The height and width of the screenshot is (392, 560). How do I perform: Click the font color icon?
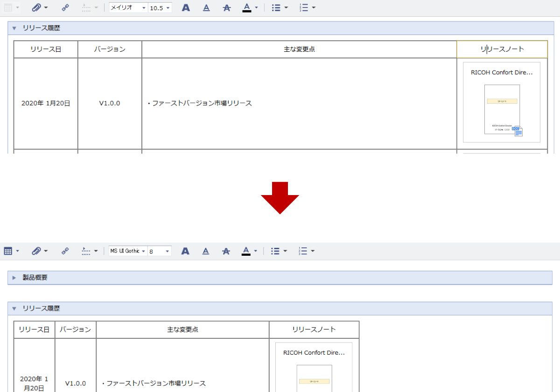tap(247, 7)
